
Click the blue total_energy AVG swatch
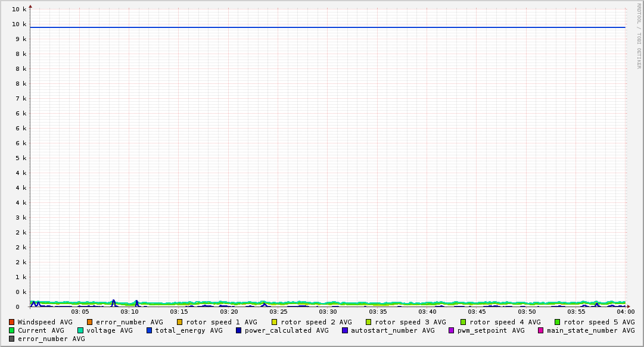(x=150, y=330)
